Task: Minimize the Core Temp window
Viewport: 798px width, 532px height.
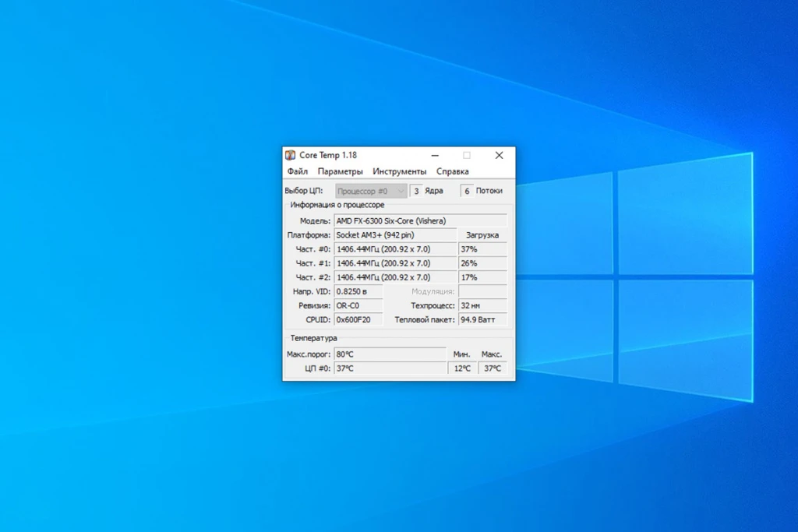Action: point(435,155)
